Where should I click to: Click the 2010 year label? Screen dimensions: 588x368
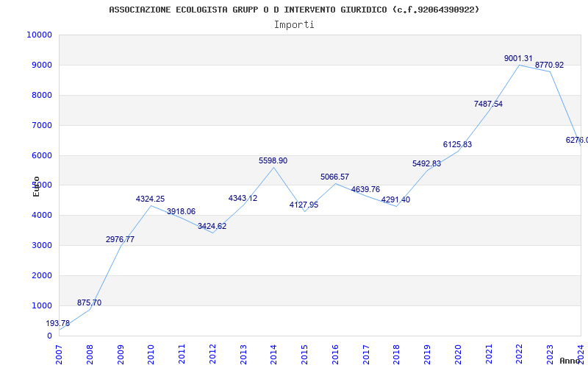151,355
